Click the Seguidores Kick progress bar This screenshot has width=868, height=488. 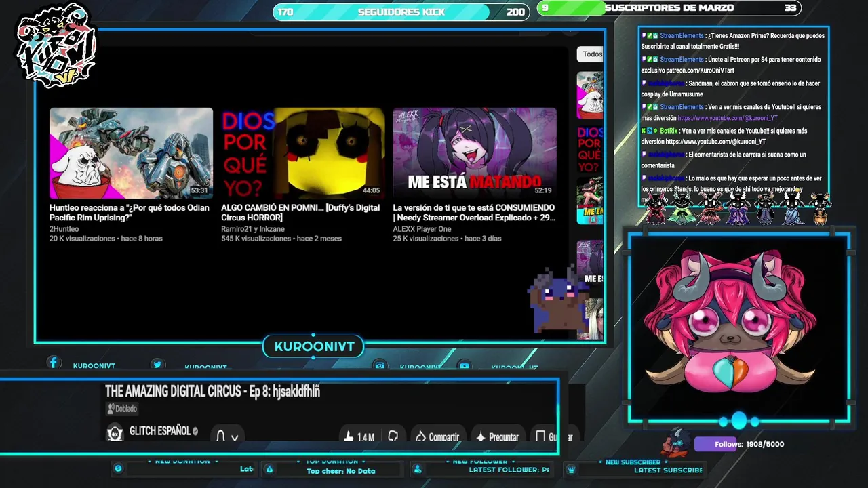click(x=401, y=12)
